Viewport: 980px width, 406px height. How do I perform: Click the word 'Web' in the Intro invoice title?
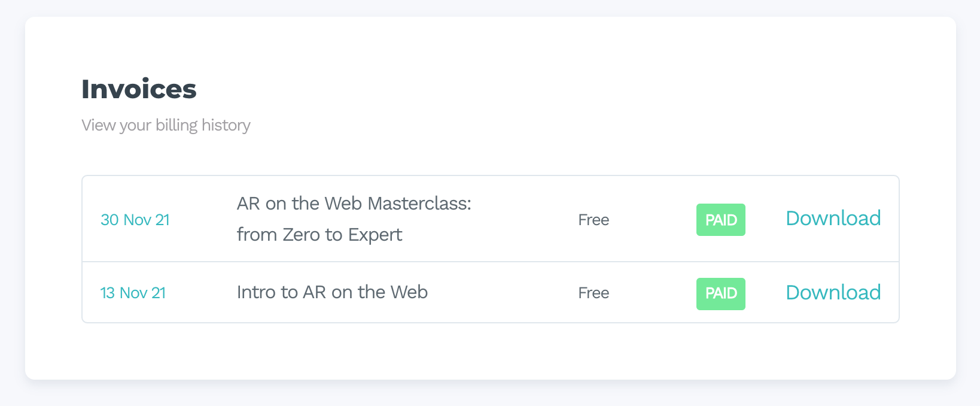pyautogui.click(x=409, y=292)
